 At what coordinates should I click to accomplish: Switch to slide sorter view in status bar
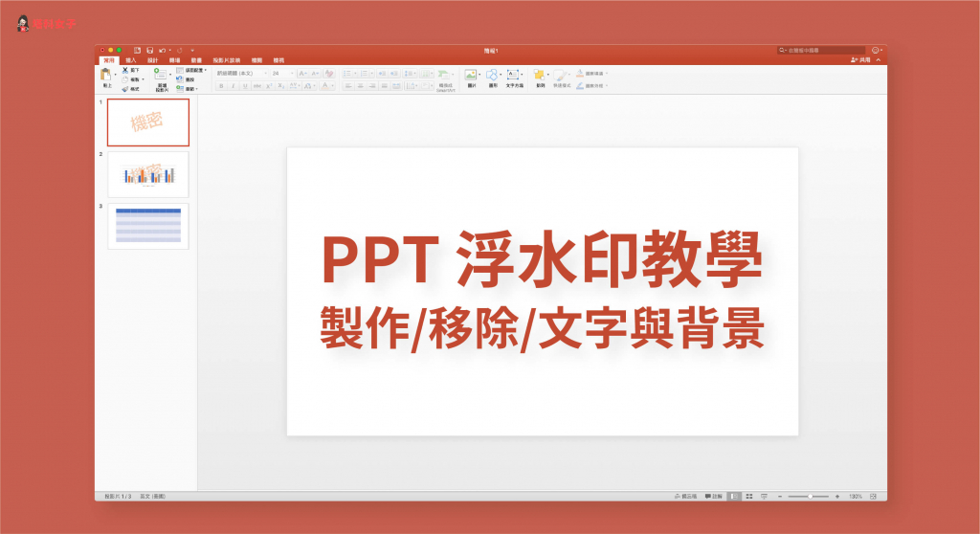click(x=749, y=497)
